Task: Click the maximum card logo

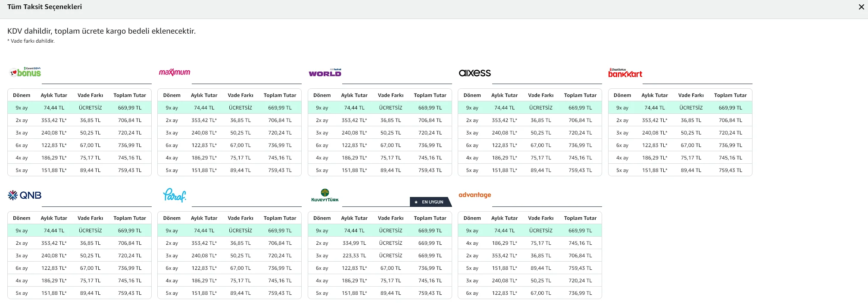Action: [175, 72]
